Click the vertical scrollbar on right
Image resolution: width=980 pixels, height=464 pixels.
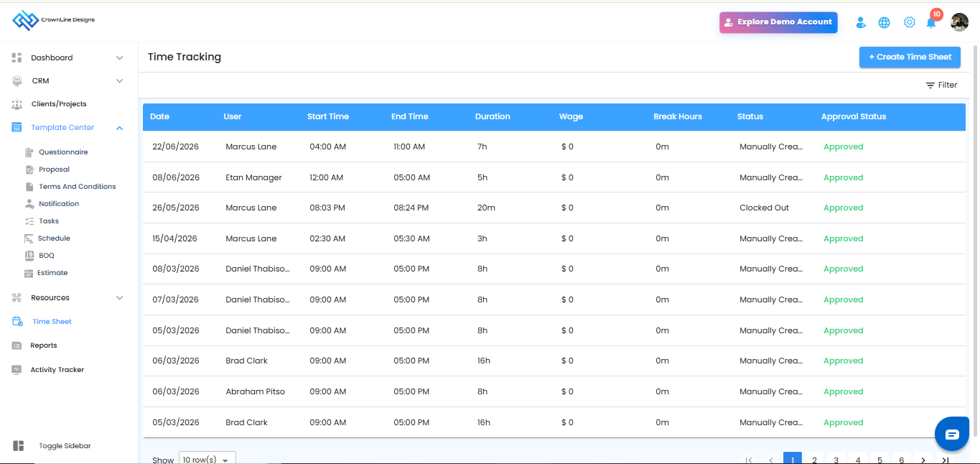pyautogui.click(x=975, y=237)
